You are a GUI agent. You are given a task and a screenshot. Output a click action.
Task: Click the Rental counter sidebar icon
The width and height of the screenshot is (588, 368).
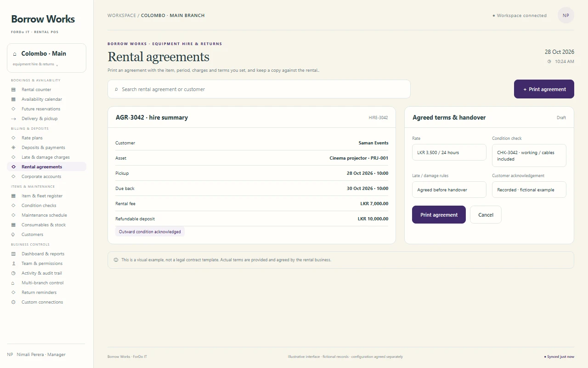pos(13,90)
